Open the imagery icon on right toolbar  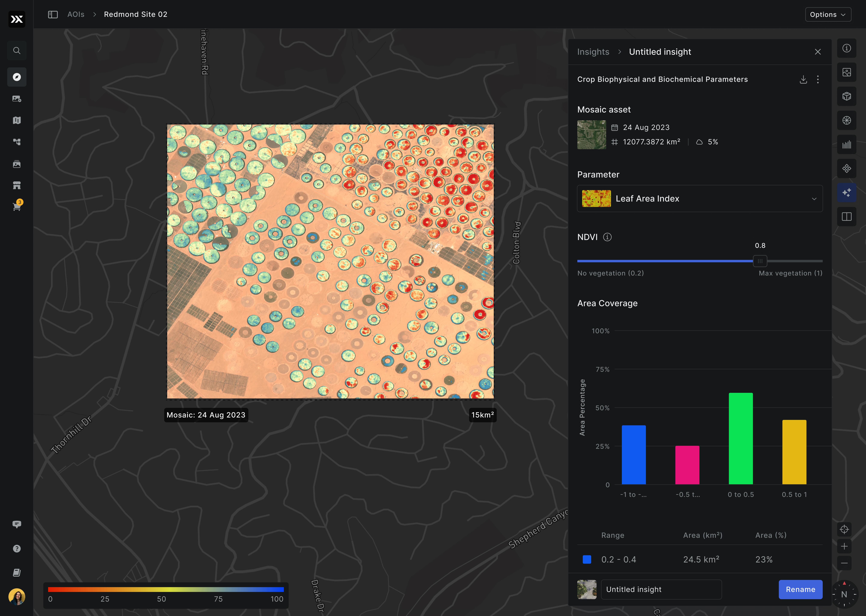point(847,72)
